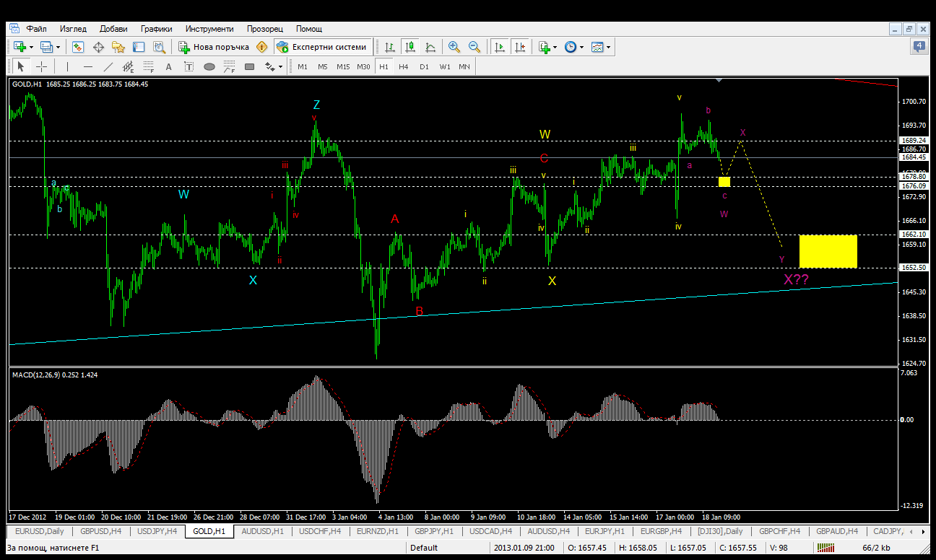This screenshot has height=560, width=936.
Task: Open the Графики menu
Action: click(157, 29)
